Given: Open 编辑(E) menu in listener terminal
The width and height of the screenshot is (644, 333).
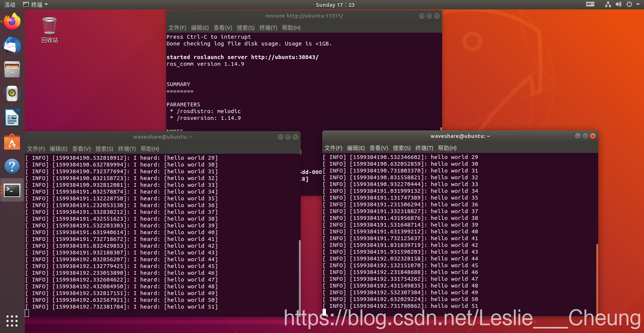Looking at the screenshot, I should pyautogui.click(x=58, y=149).
